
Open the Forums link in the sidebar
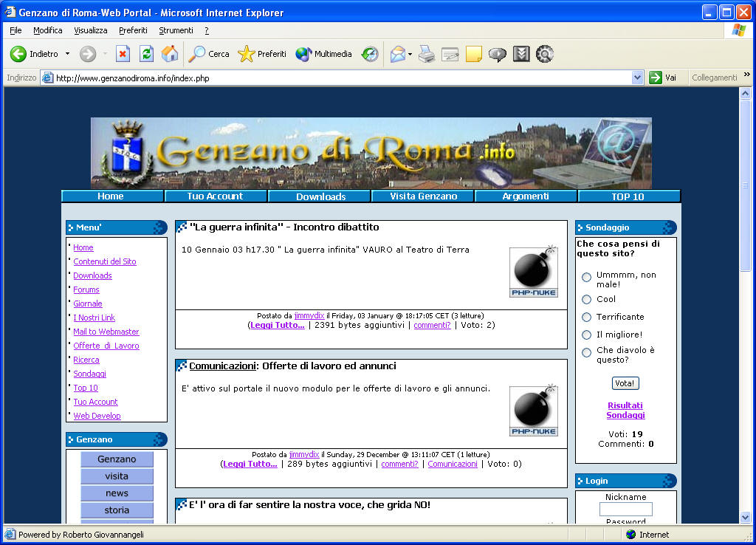point(86,289)
